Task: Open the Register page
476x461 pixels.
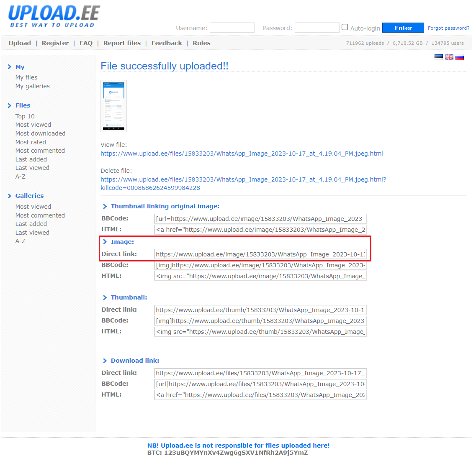Action: (x=55, y=43)
